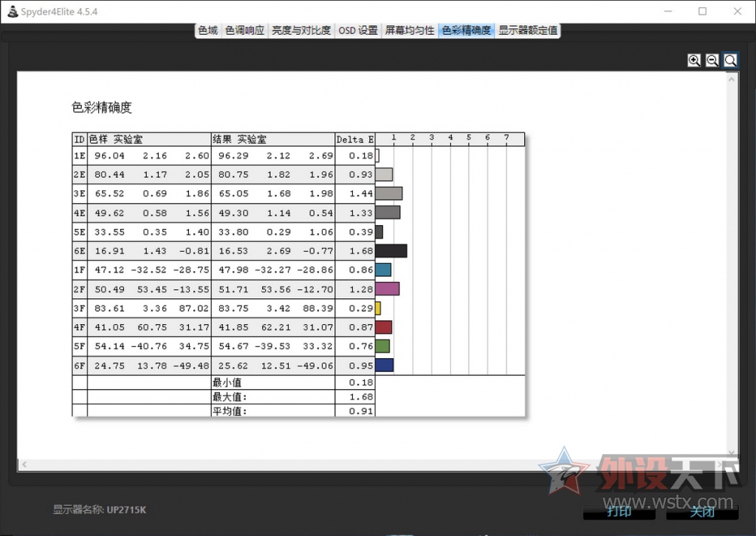Click result value 47.98 in row 1F
This screenshot has height=536, width=756.
[233, 270]
